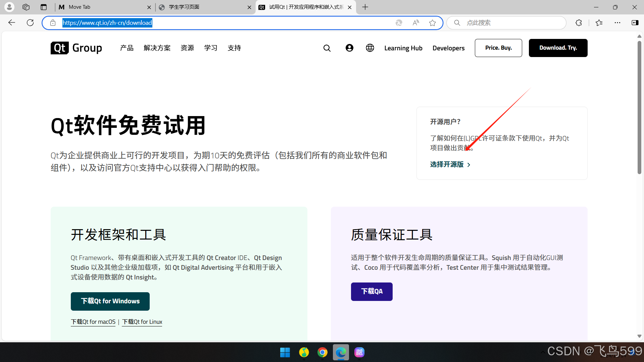Open the browser settings and more menu
This screenshot has width=644, height=362.
tap(617, 22)
